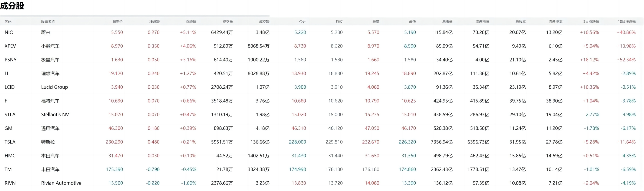Select HMC total shares 15.85亿
This screenshot has height=191, width=644.
517,156
